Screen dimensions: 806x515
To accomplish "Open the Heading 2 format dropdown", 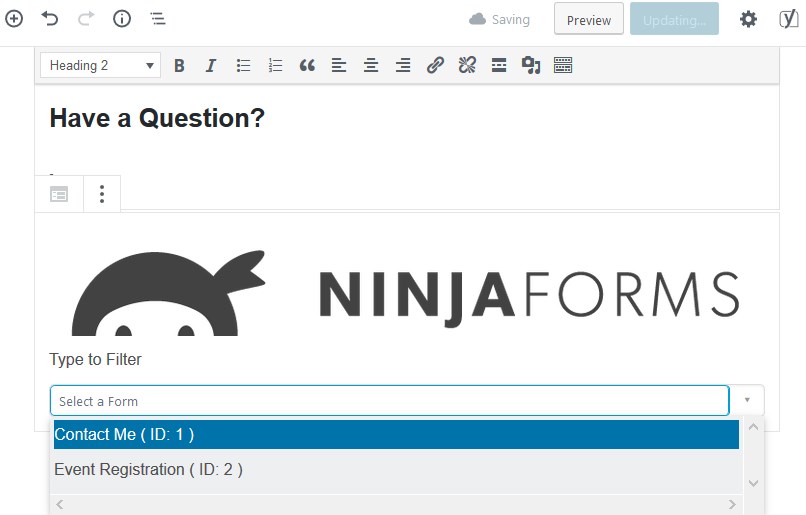I will pos(101,65).
